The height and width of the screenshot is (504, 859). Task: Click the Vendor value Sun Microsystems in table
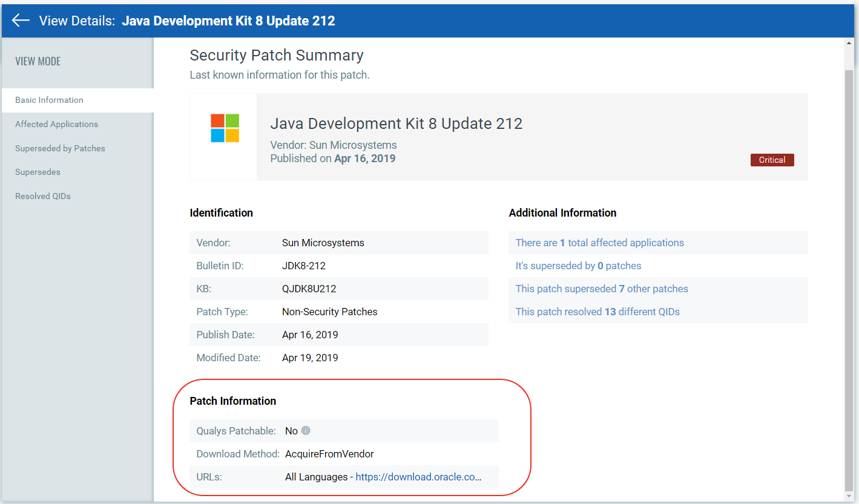(x=323, y=243)
